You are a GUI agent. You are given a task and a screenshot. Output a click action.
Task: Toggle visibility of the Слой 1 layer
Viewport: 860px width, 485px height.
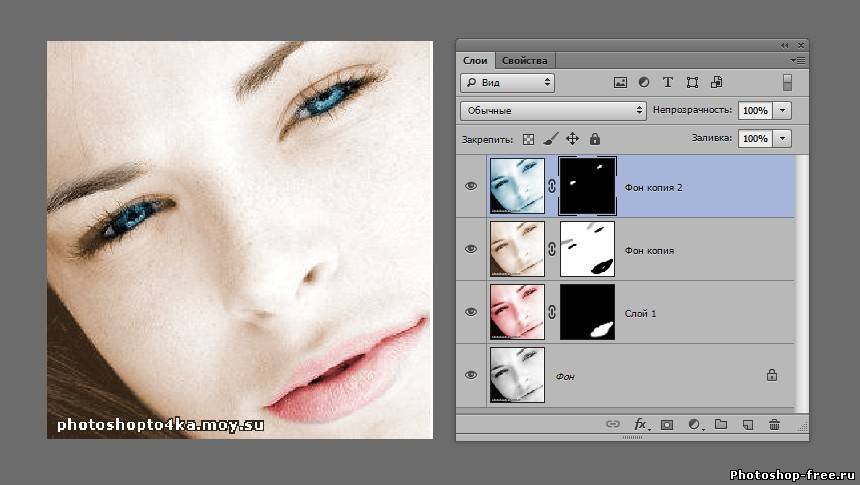point(471,312)
